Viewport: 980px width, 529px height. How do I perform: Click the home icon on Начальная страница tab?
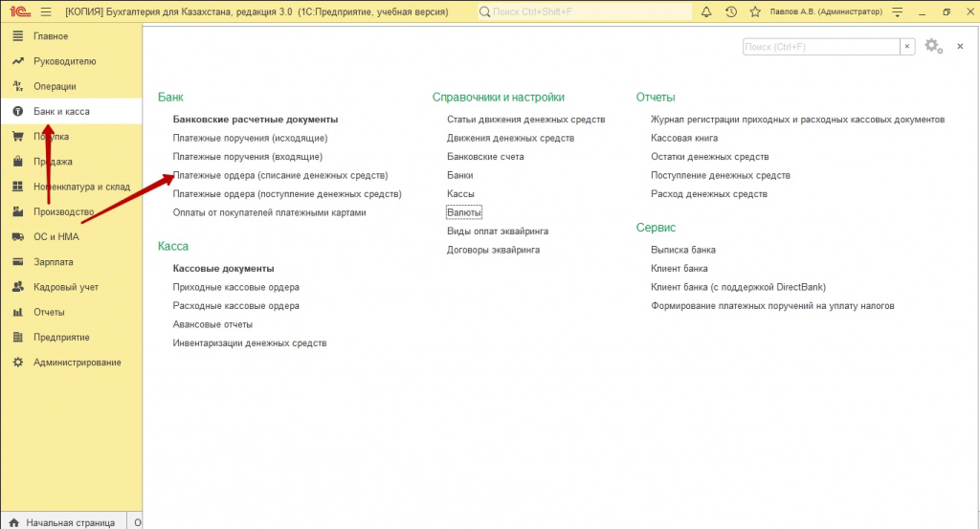tap(13, 522)
